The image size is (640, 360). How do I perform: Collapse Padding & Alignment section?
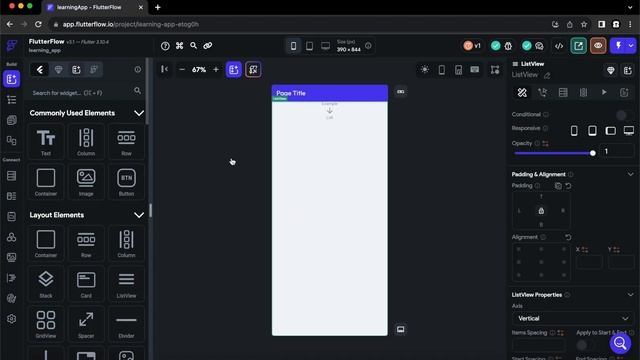click(x=630, y=174)
